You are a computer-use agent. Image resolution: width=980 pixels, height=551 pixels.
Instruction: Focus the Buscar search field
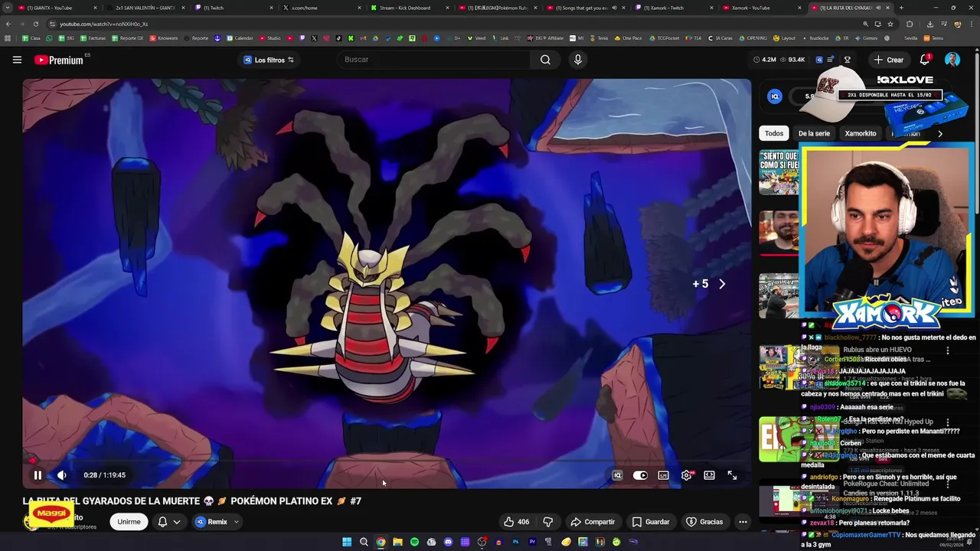[435, 60]
